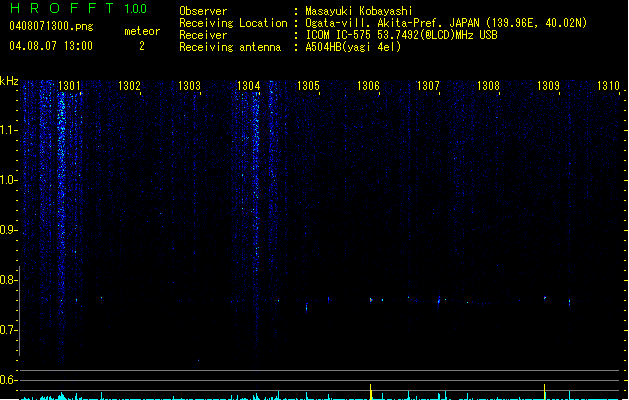
Task: Click the kHz axis unit label
Action: tap(9, 81)
